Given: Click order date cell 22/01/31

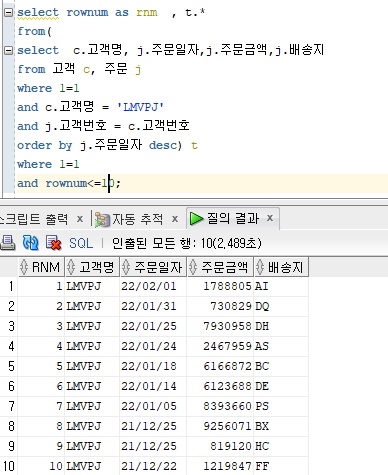Looking at the screenshot, I should point(153,306).
